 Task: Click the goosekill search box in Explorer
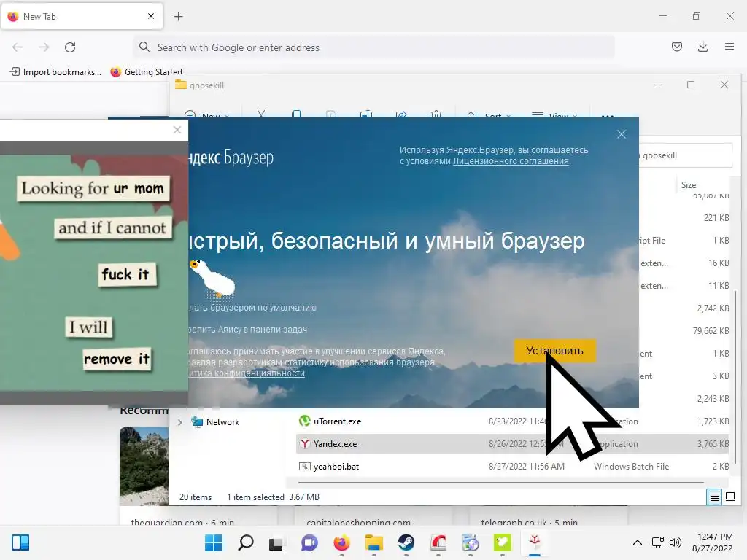[685, 155]
